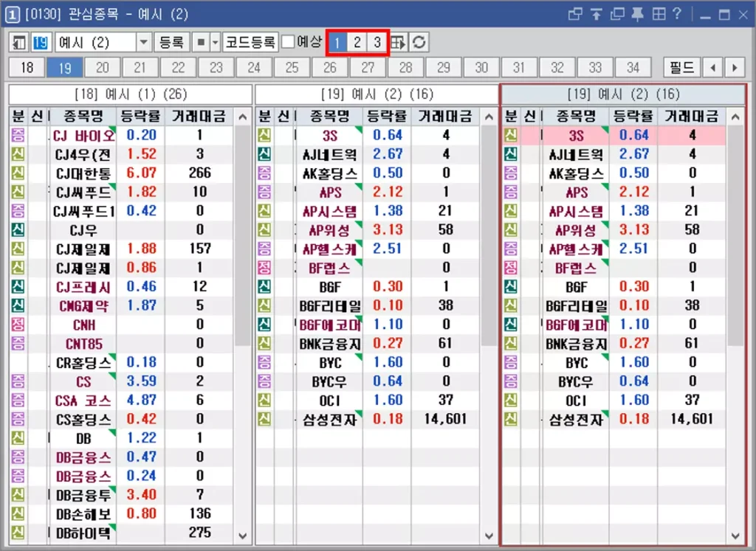Click the 신 icon beside CMG제약
756x551 pixels.
(18, 306)
